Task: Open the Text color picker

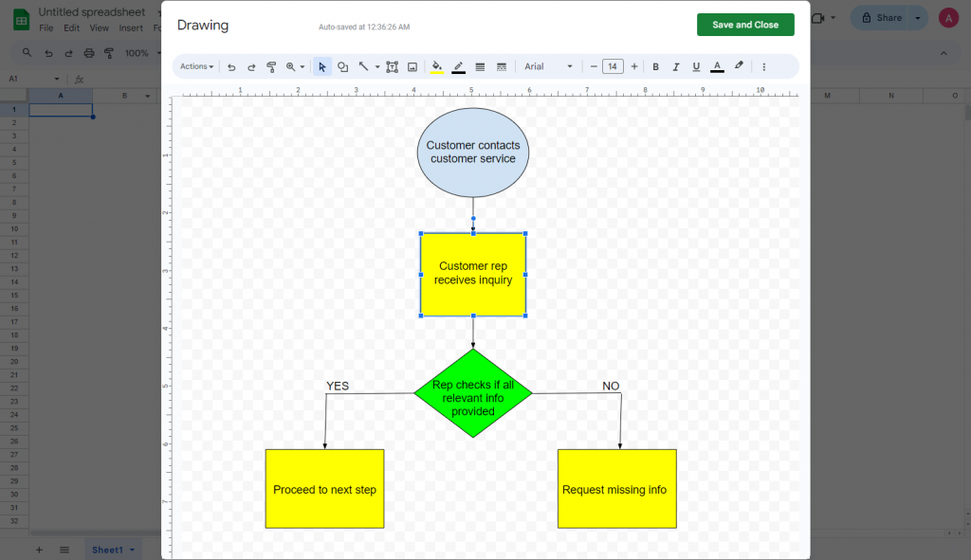Action: click(717, 67)
